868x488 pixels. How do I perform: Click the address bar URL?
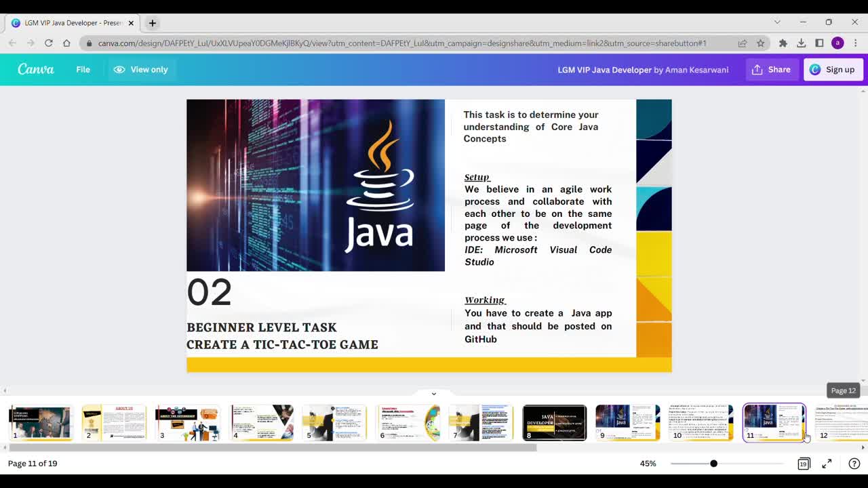402,43
